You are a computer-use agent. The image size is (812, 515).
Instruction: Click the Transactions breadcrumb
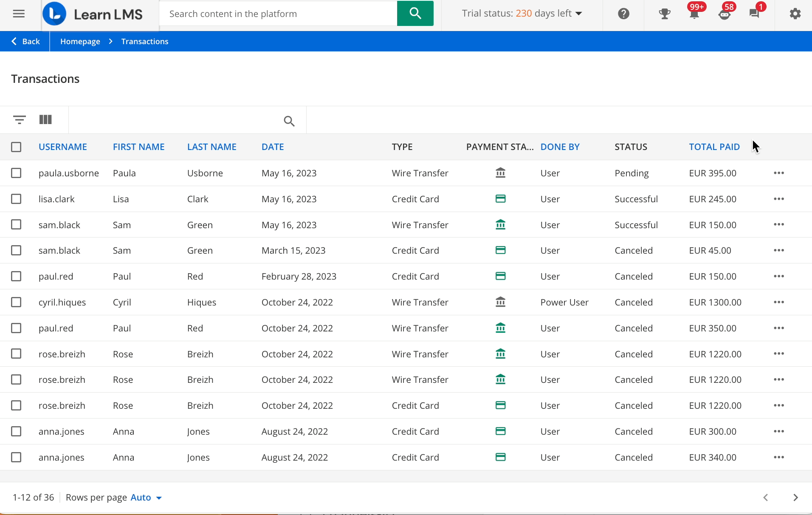pyautogui.click(x=145, y=41)
